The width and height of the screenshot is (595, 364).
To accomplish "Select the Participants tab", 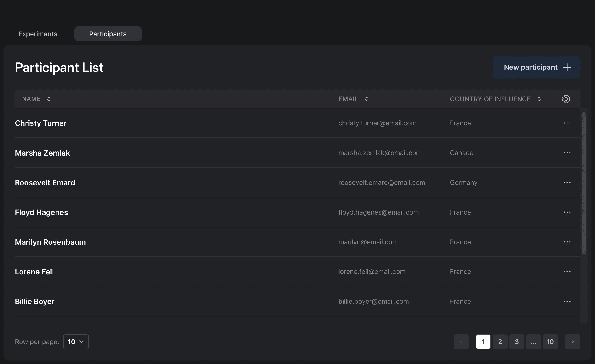I will (x=108, y=34).
